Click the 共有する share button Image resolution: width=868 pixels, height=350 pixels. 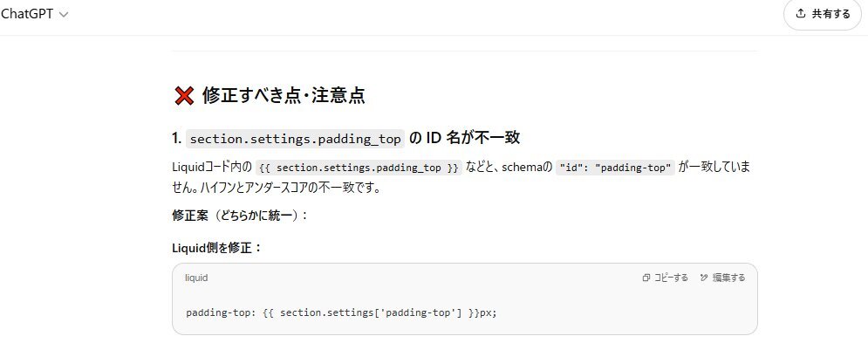[x=823, y=14]
